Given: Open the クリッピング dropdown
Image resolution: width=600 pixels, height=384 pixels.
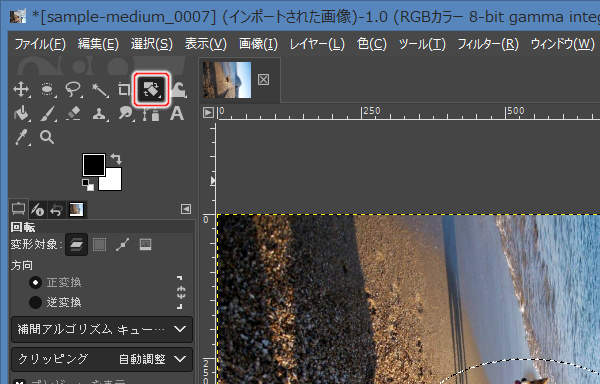Looking at the screenshot, I should coord(102,359).
